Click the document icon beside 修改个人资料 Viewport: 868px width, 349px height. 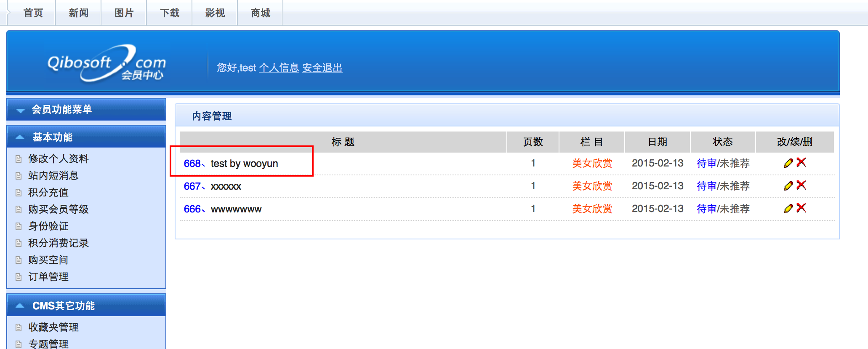coord(19,159)
